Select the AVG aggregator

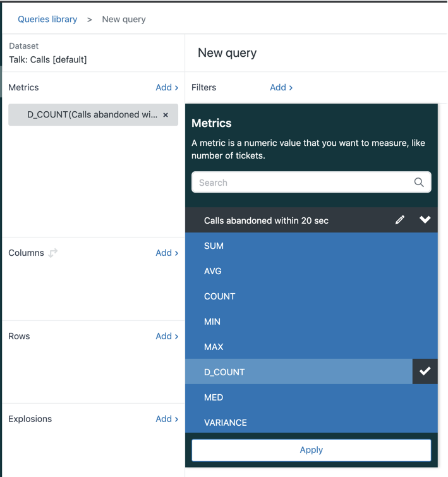point(312,271)
